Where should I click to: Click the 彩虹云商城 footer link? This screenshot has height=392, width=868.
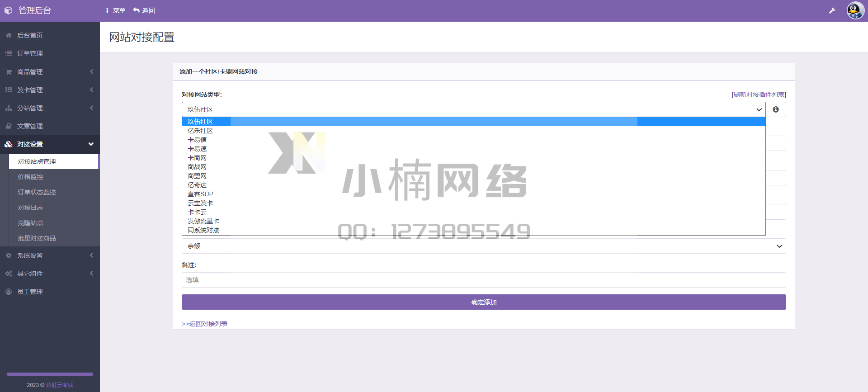pyautogui.click(x=59, y=385)
